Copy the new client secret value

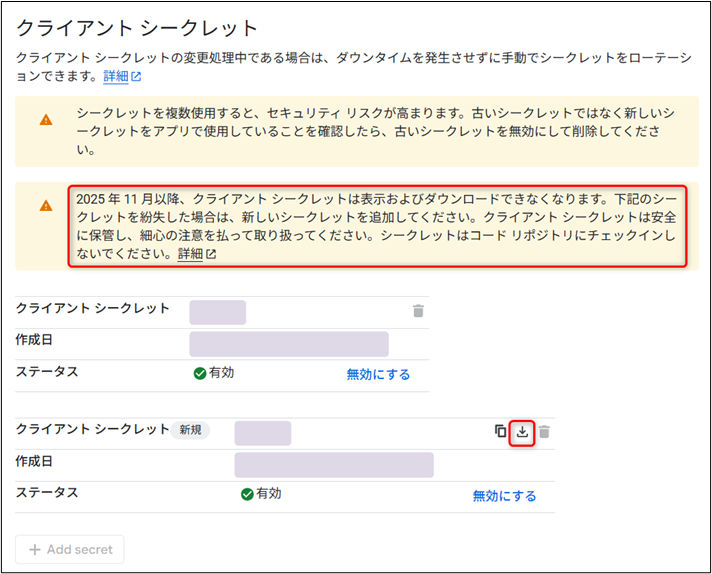(500, 431)
